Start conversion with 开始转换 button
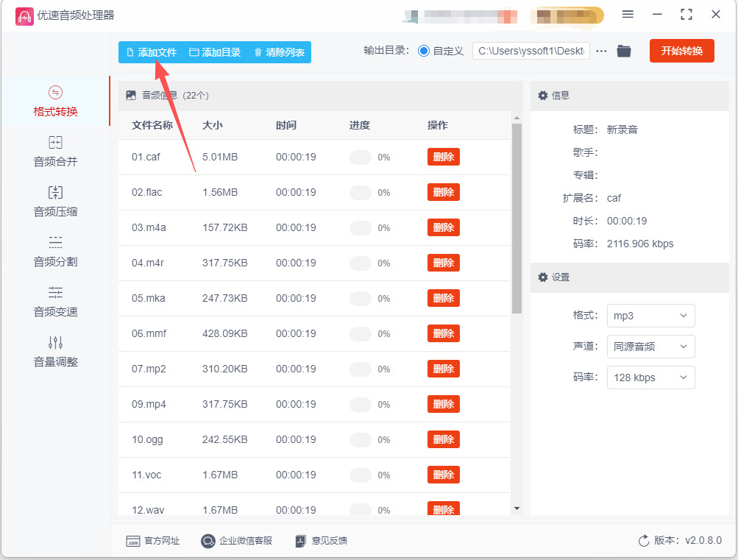 point(681,51)
